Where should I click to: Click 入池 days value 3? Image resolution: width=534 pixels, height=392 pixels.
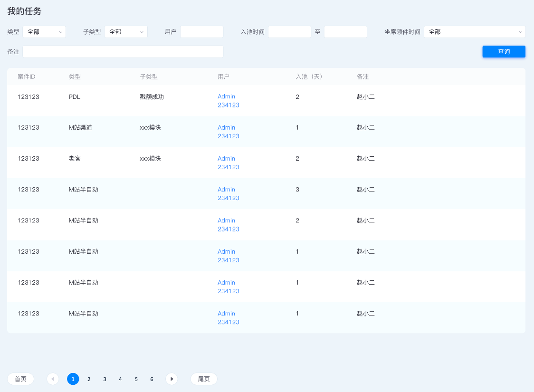tap(297, 190)
